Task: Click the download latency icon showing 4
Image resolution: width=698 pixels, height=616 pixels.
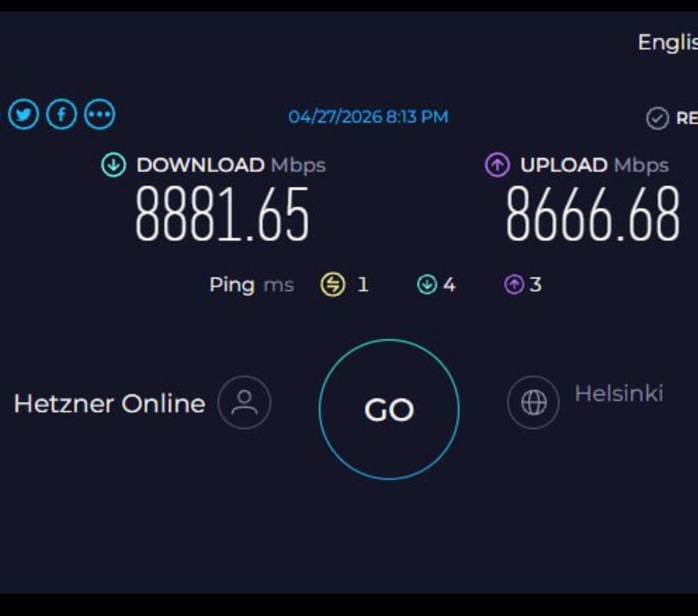Action: click(427, 284)
